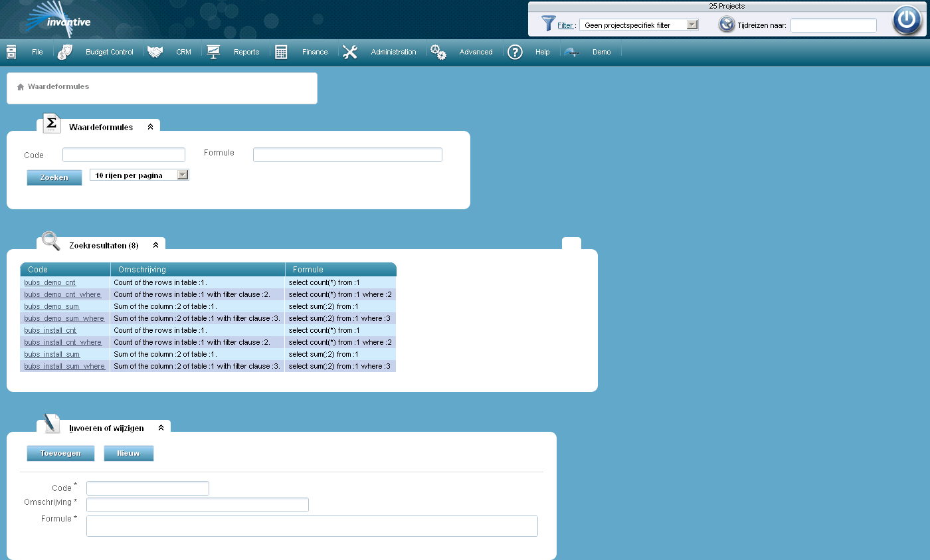This screenshot has width=930, height=560.
Task: Open the bubs_demo_sum link
Action: pyautogui.click(x=52, y=306)
